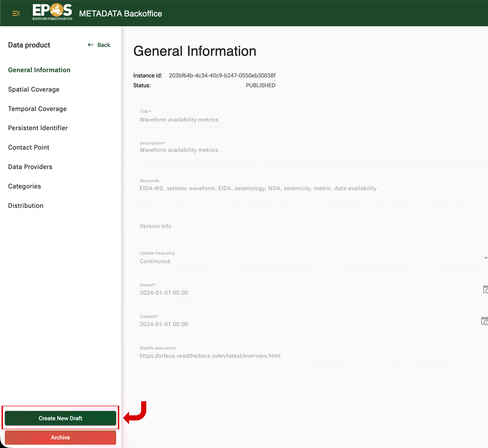Select the Persistent Identifier section
The image size is (488, 448).
point(38,128)
